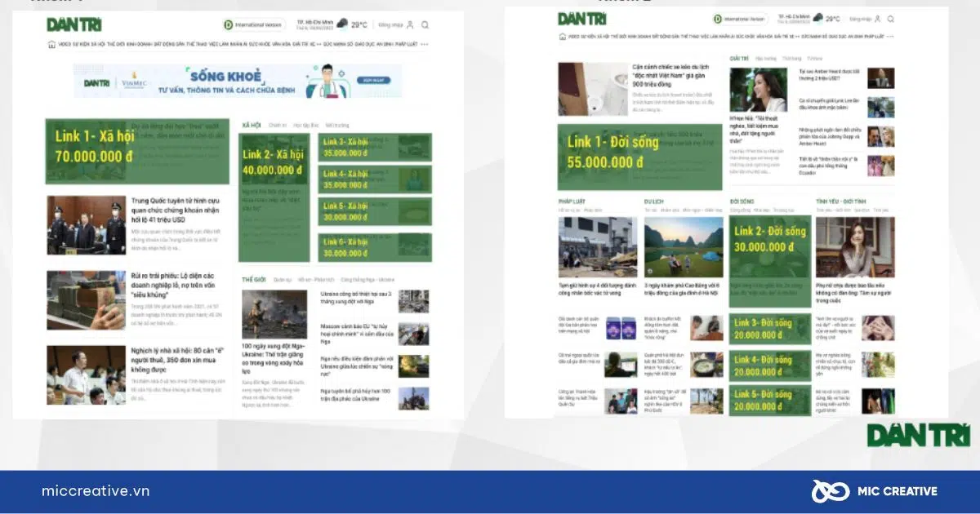Screen dimensions: 980x514
Task: Click the Tạm giữ hình sự article thumbnail
Action: 597,246
